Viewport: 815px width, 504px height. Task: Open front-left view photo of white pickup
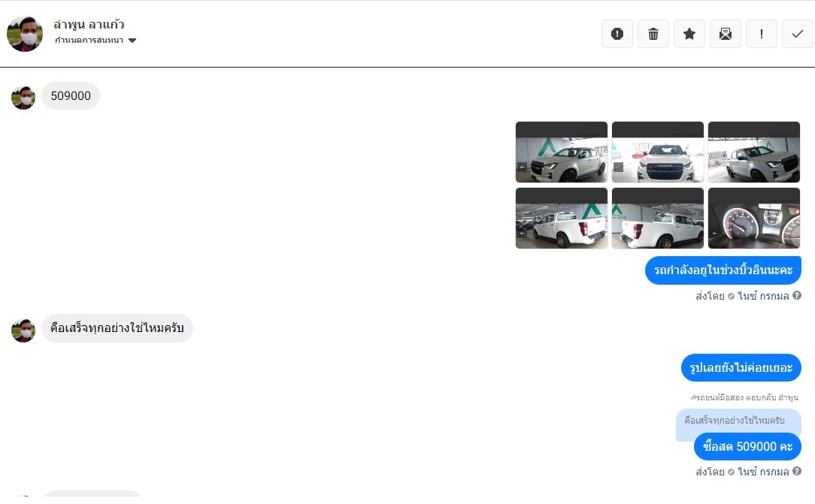coord(562,152)
